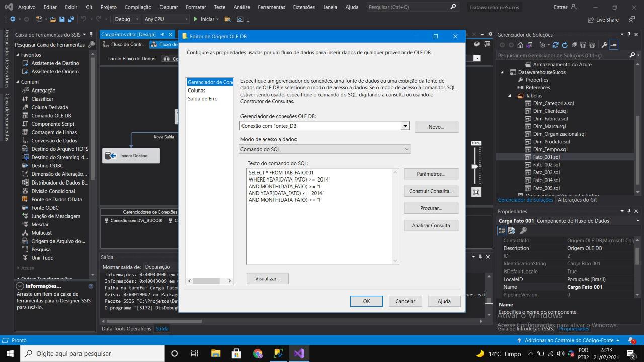Click the Novo... connection button
This screenshot has height=362, width=644.
436,127
